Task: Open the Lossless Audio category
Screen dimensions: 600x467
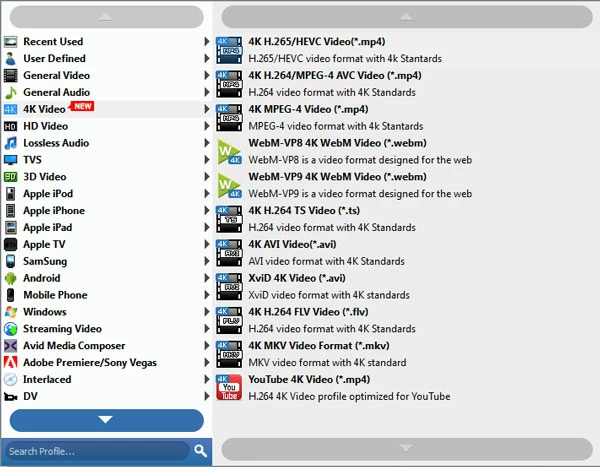Action: coord(56,143)
